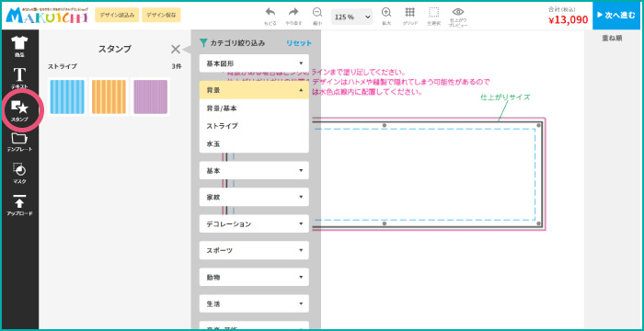Zoom in with the 拡大 magnifier
Viewport: 644px width, 331px height.
pos(386,17)
